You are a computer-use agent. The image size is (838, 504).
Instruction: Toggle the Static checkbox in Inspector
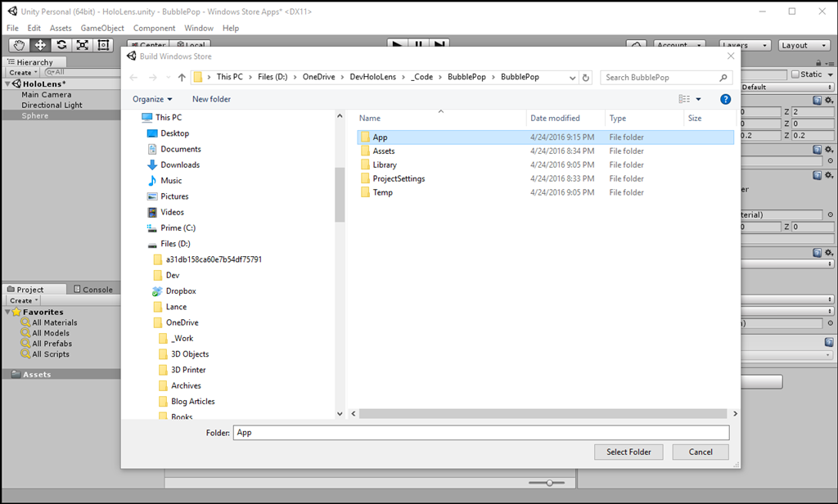point(795,74)
